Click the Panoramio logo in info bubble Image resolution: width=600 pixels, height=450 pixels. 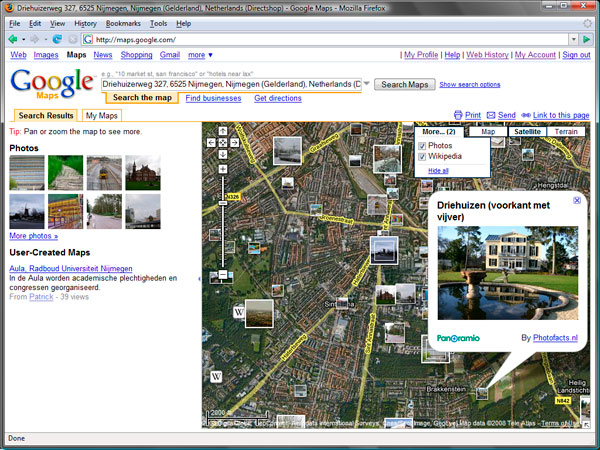[x=458, y=338]
